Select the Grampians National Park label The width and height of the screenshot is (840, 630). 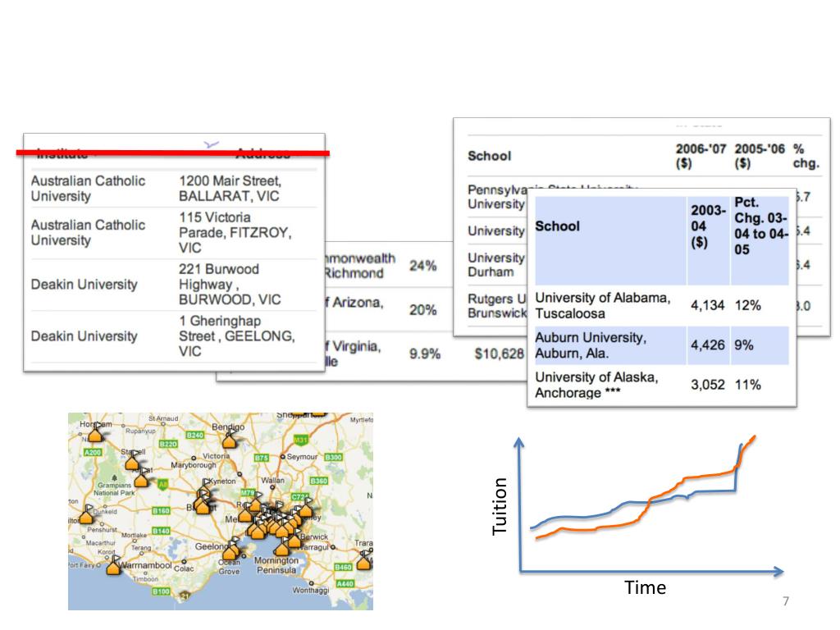click(114, 489)
